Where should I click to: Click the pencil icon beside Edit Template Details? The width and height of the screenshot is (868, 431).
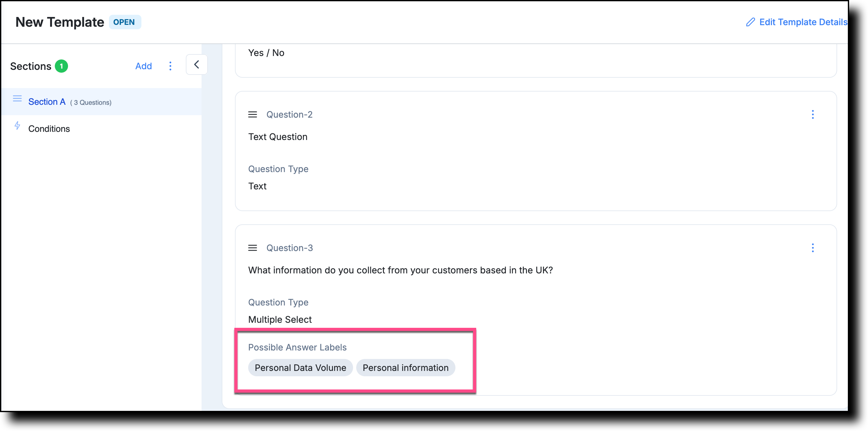(x=751, y=22)
